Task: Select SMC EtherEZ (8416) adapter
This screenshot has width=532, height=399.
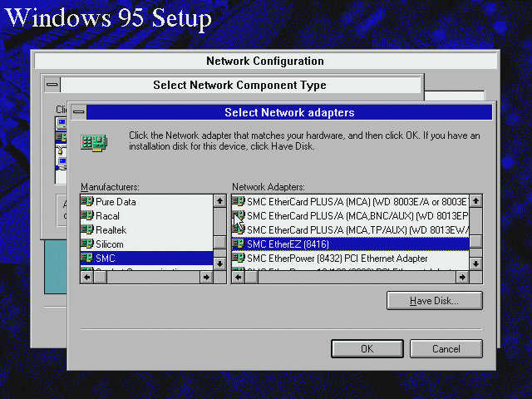Action: (351, 244)
